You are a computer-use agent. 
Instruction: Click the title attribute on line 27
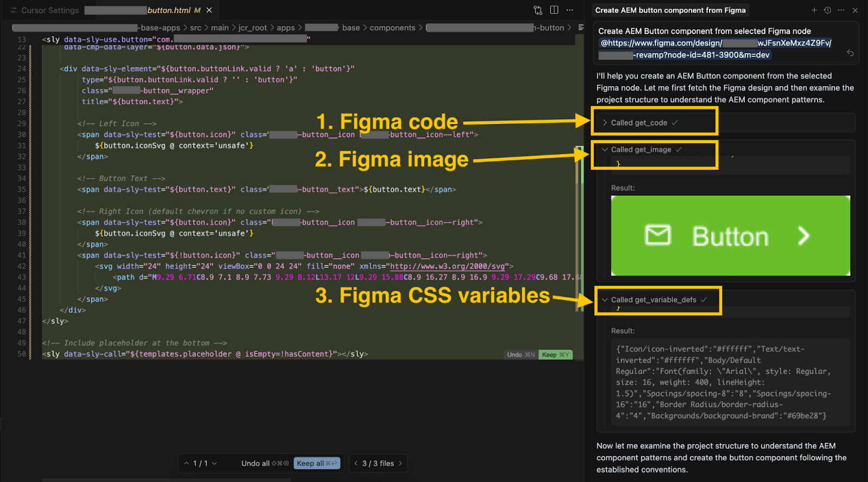pos(132,101)
